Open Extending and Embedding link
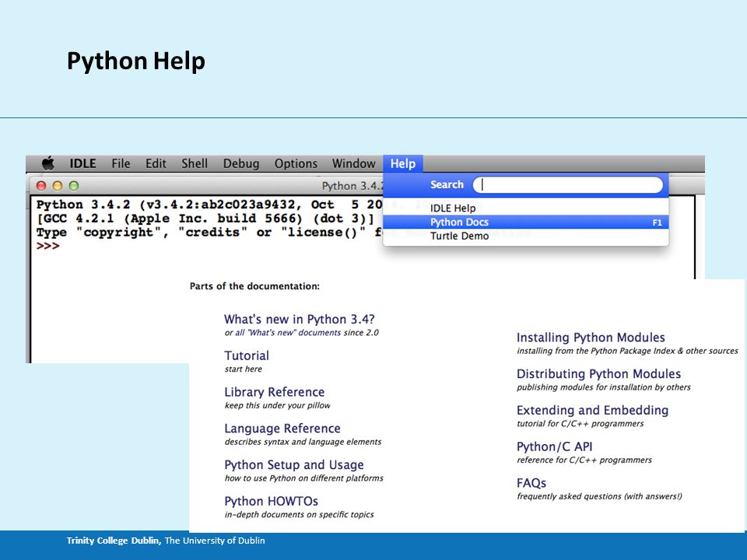This screenshot has height=560, width=747. tap(593, 410)
